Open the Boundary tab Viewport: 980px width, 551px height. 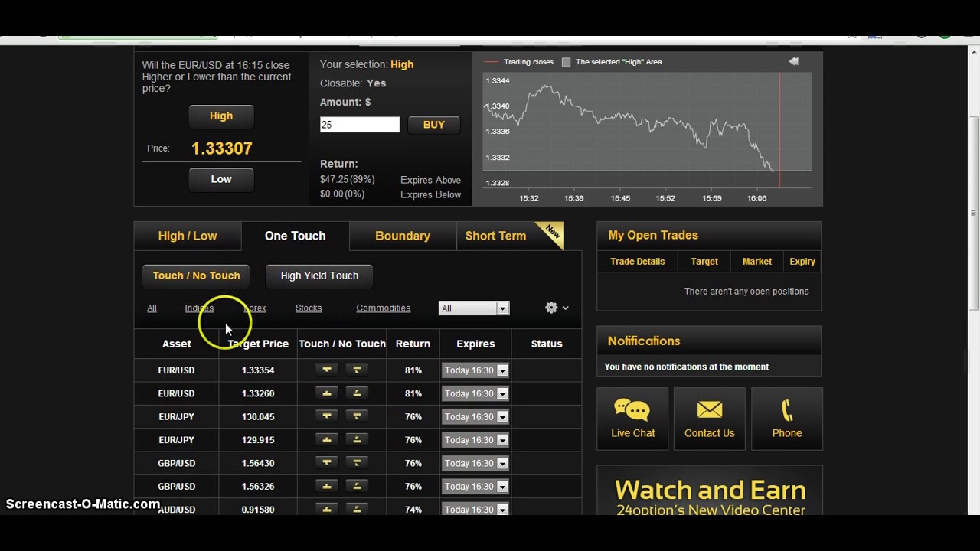(403, 236)
